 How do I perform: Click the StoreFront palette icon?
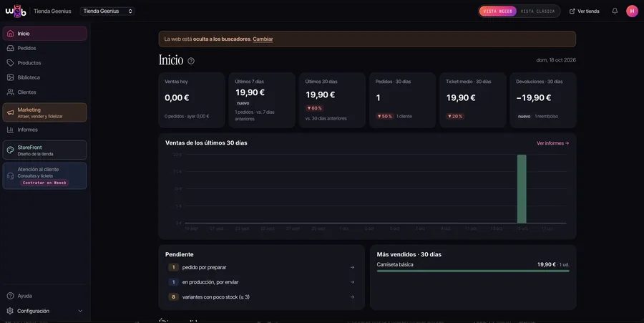point(10,150)
